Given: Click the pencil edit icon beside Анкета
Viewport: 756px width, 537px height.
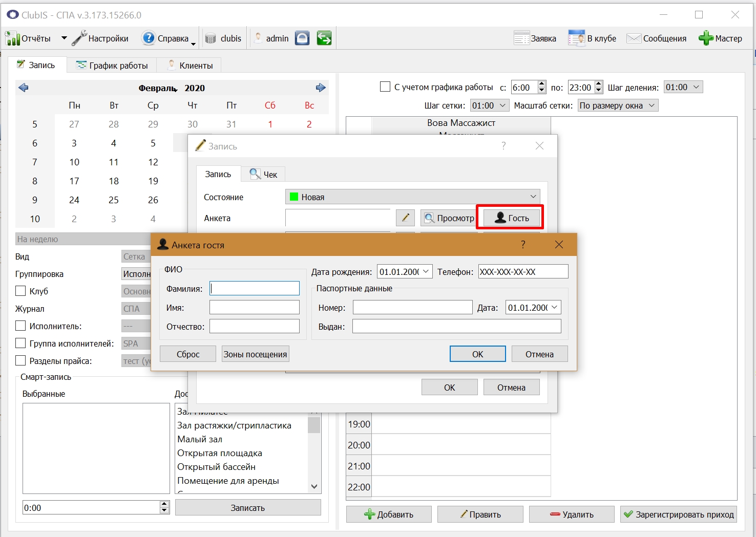Looking at the screenshot, I should point(405,218).
